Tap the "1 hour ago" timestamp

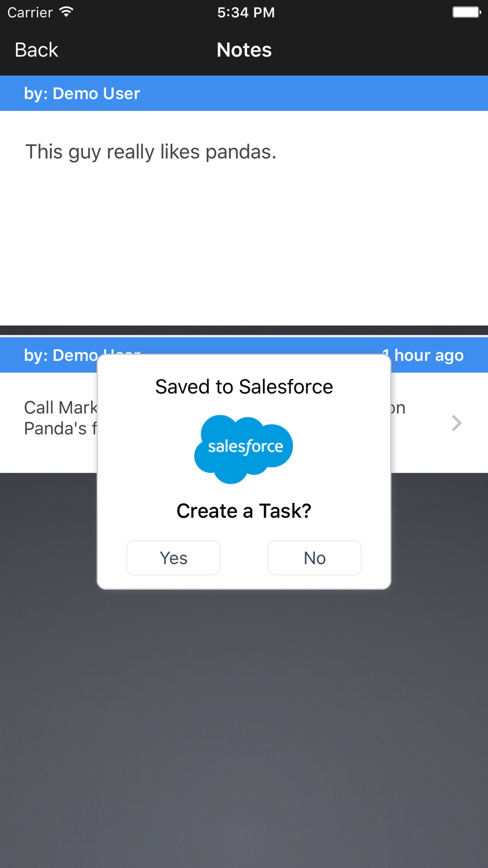click(x=428, y=355)
